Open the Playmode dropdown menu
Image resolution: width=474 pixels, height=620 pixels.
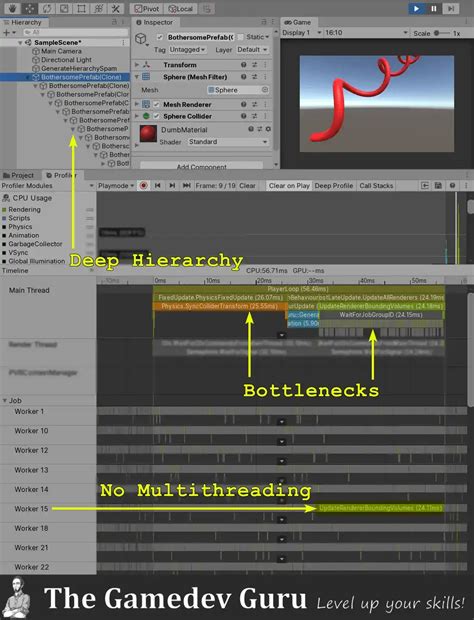(116, 185)
